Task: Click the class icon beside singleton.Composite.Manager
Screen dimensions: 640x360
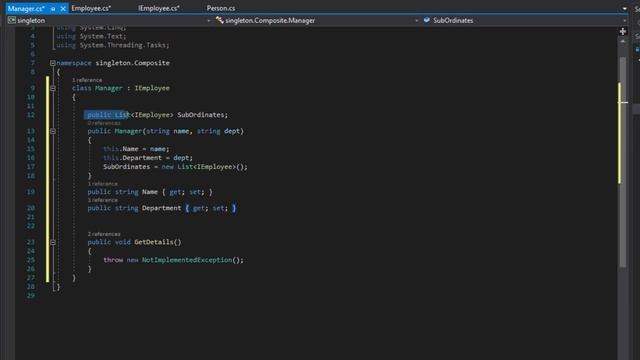Action: (x=220, y=20)
